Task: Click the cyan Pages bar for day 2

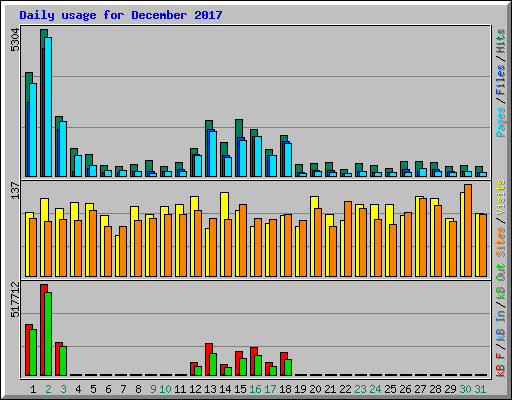Action: 48,107
